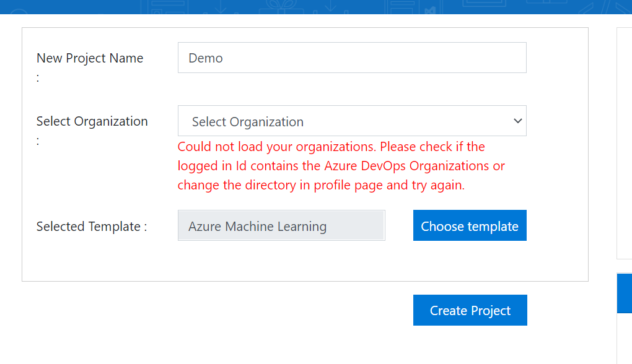Open the Select Organization dropdown

352,121
